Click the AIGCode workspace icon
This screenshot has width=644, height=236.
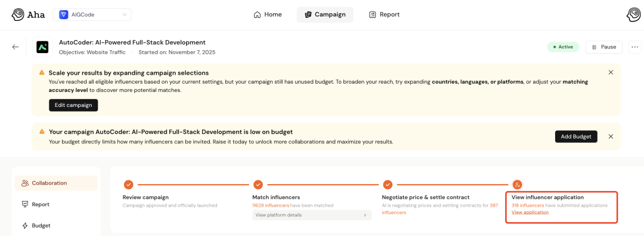(64, 15)
